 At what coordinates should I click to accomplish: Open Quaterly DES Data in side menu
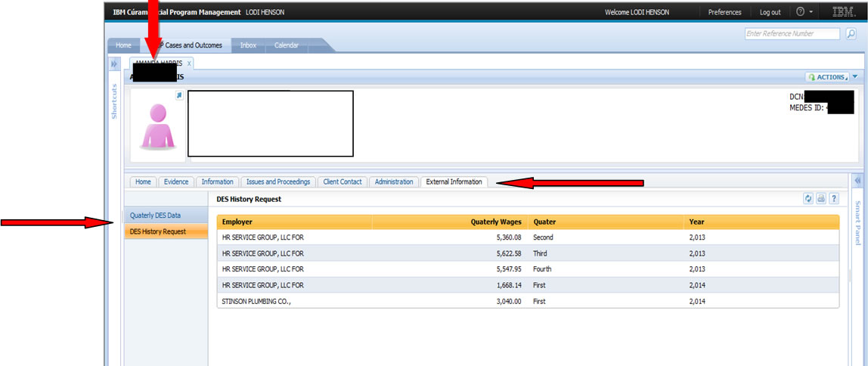166,215
